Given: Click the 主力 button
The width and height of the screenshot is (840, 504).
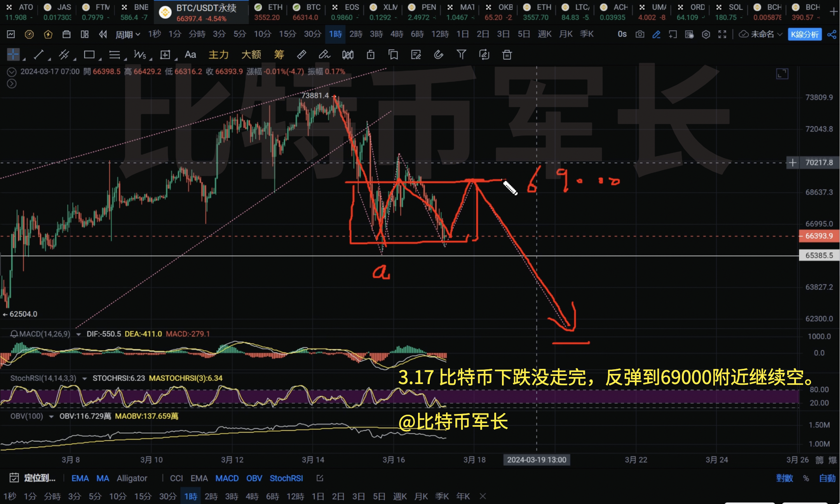Looking at the screenshot, I should pyautogui.click(x=218, y=55).
